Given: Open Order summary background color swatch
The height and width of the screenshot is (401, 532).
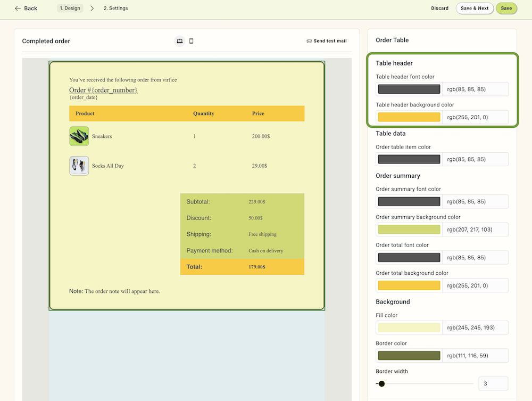Looking at the screenshot, I should (409, 230).
